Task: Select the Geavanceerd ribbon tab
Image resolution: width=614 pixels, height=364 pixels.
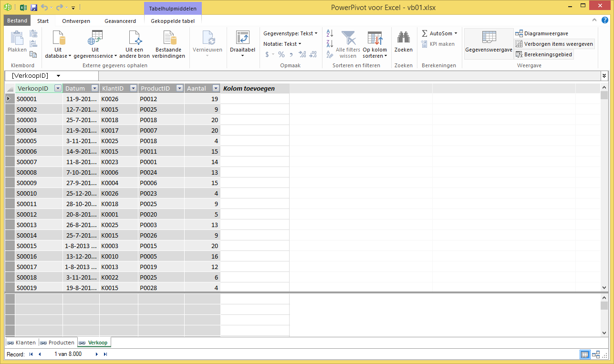Action: tap(120, 21)
